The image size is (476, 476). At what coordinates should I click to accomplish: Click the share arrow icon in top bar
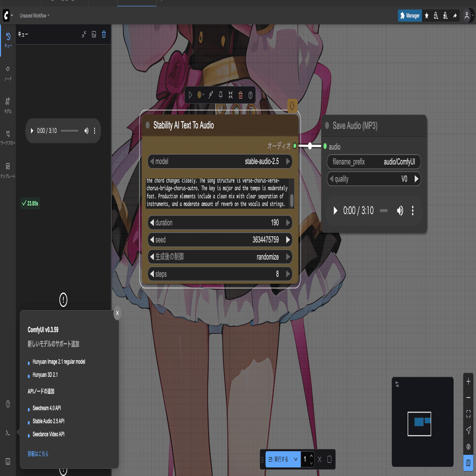455,15
